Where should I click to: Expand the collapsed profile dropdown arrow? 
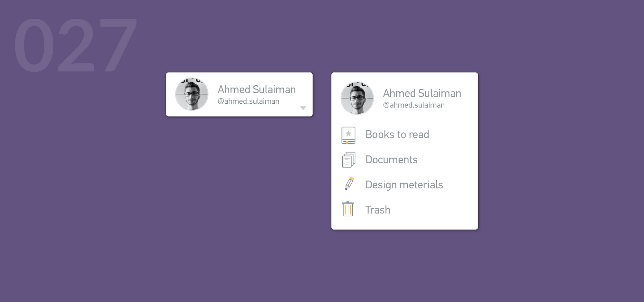pyautogui.click(x=303, y=108)
